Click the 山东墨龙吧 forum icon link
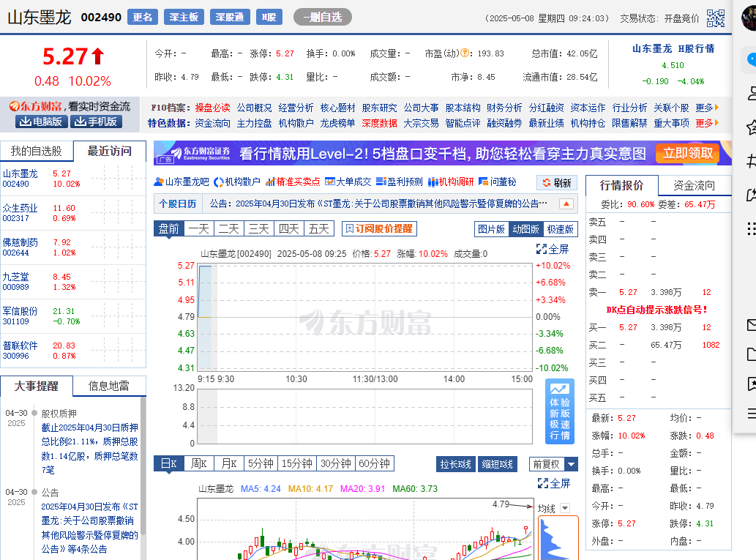Image resolution: width=756 pixels, height=560 pixels. point(181,182)
